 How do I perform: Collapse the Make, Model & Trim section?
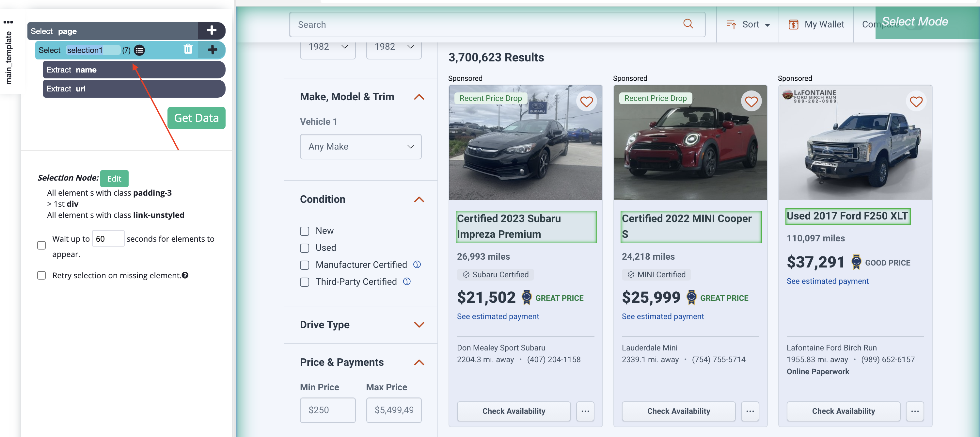[x=419, y=97]
